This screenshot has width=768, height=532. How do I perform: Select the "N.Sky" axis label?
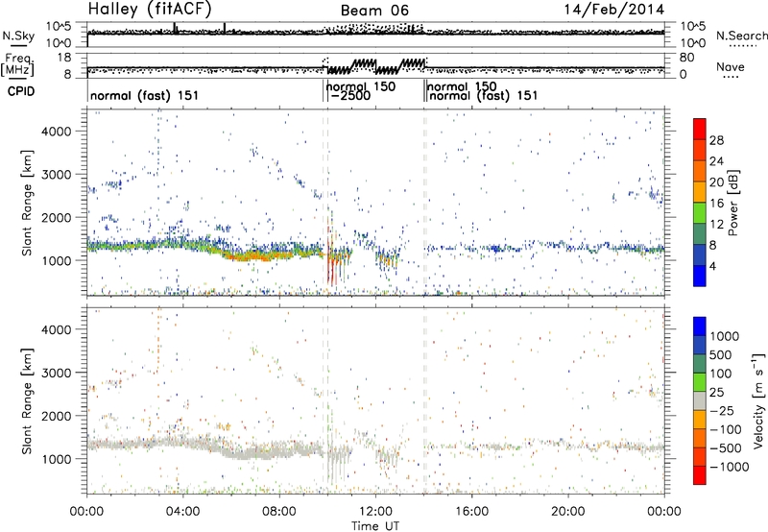point(18,36)
